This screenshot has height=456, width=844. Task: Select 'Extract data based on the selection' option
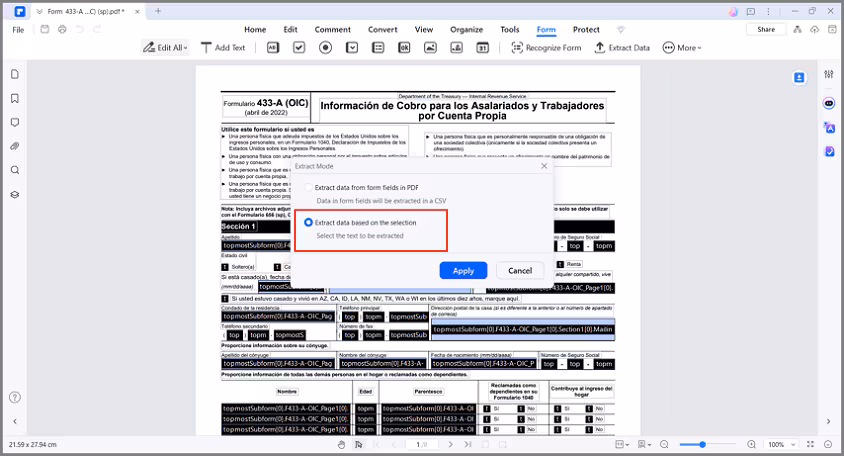pyautogui.click(x=360, y=223)
